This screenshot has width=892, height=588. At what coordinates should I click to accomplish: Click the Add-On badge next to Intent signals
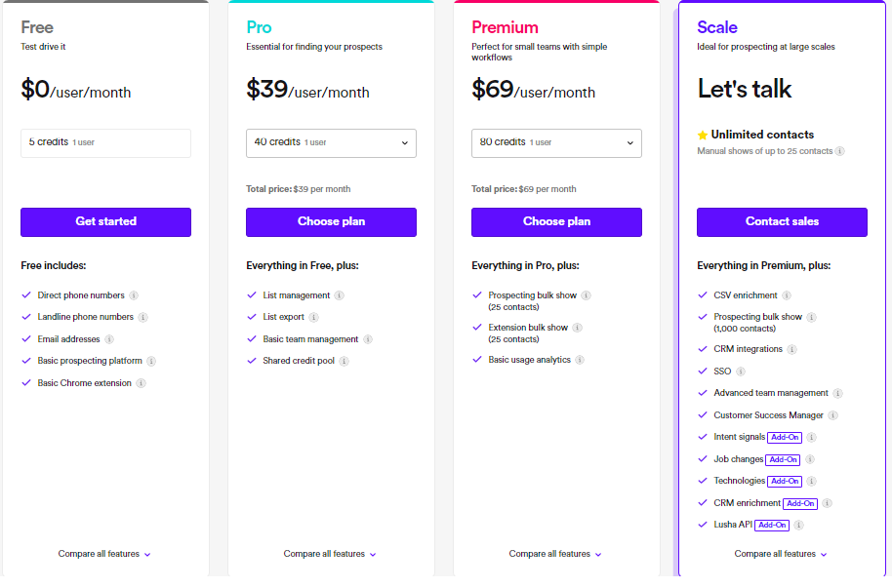click(x=785, y=437)
